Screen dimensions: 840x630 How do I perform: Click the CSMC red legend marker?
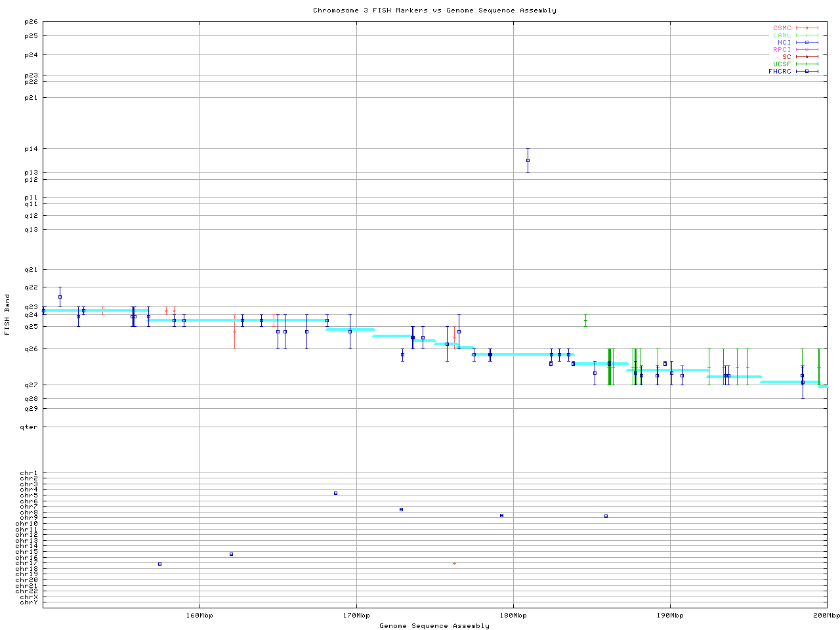coord(807,28)
